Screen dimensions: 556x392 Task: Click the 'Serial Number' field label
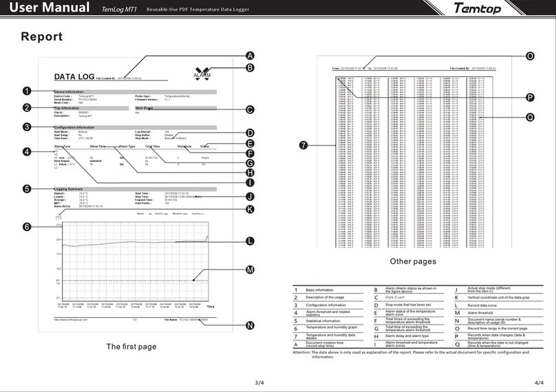tap(63, 100)
